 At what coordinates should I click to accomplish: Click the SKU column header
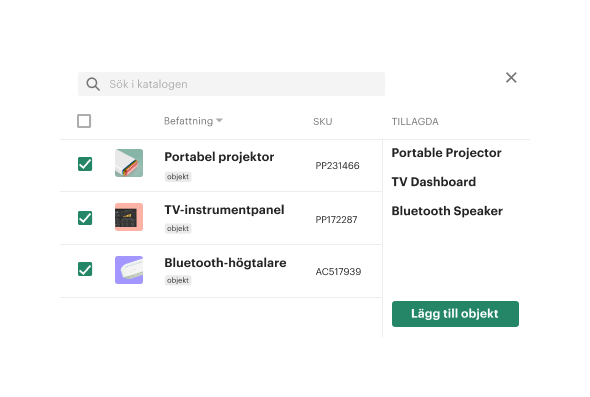(x=322, y=122)
